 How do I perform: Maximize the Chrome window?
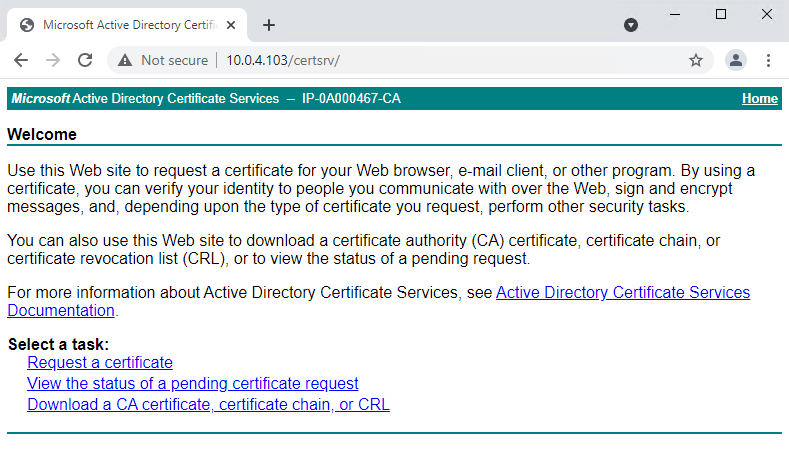(x=720, y=14)
